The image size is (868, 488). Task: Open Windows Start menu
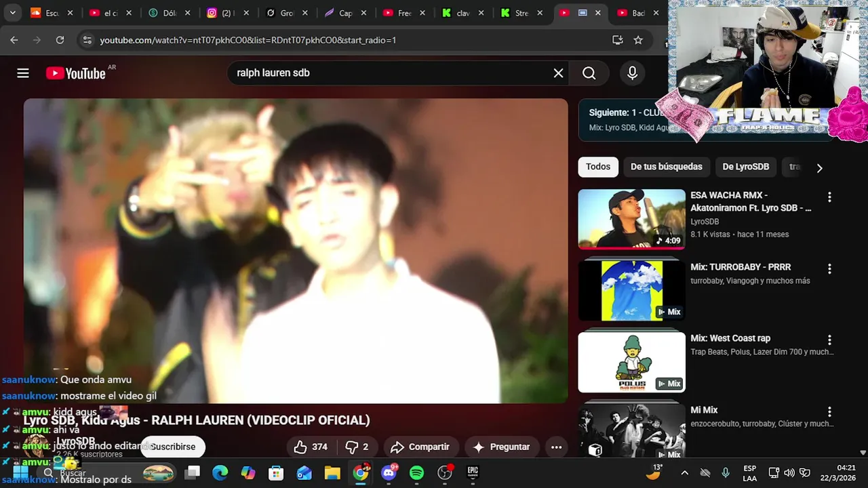pyautogui.click(x=20, y=472)
